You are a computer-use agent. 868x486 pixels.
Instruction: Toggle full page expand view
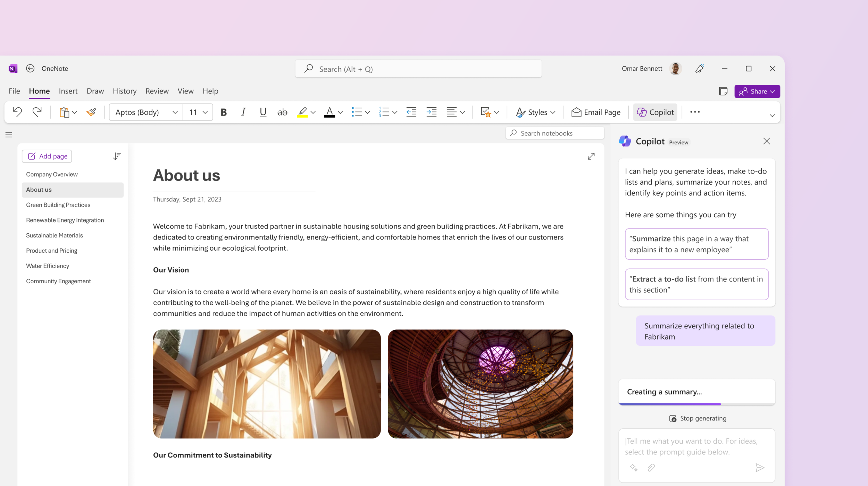coord(591,156)
